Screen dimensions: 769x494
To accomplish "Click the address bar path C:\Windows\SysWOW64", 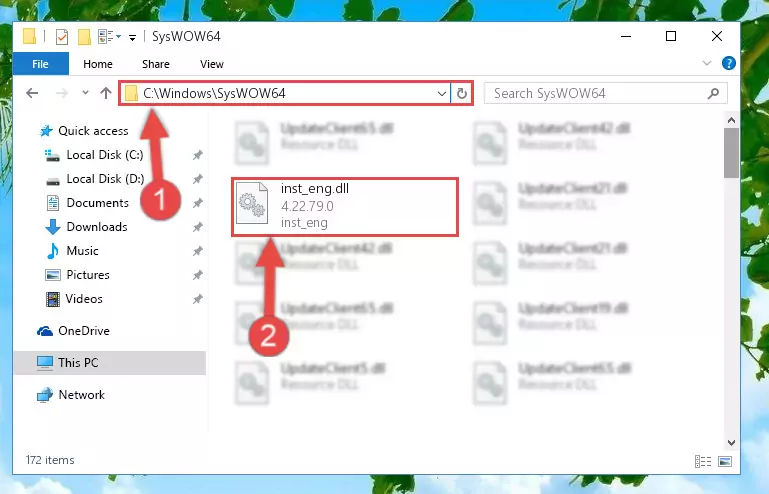I will coord(214,93).
